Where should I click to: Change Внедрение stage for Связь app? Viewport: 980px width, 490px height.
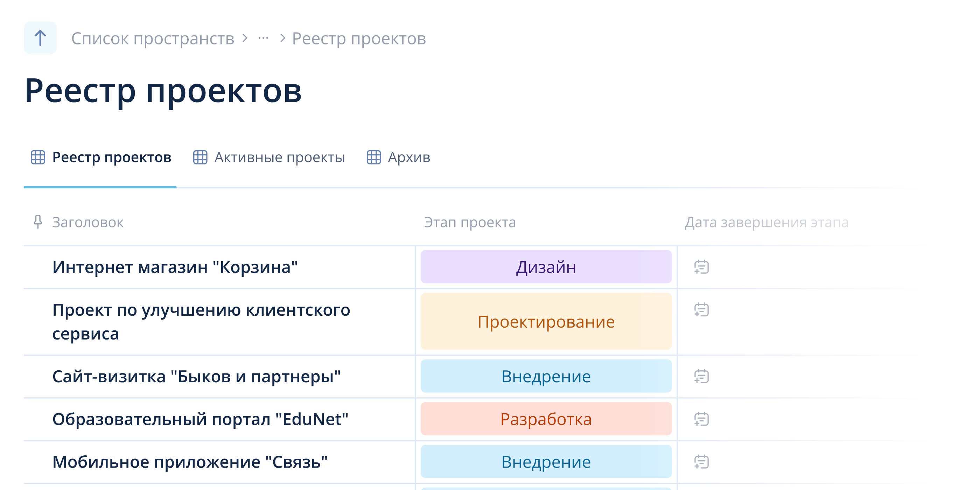coord(546,462)
